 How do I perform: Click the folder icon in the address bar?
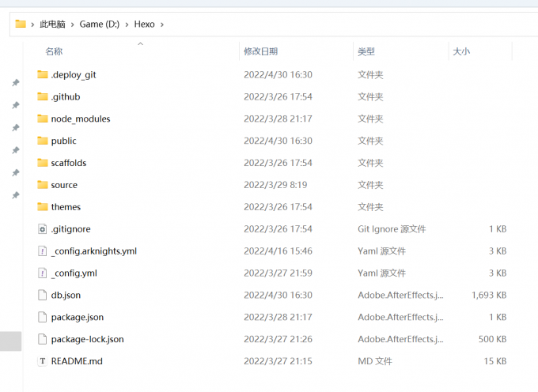[21, 24]
